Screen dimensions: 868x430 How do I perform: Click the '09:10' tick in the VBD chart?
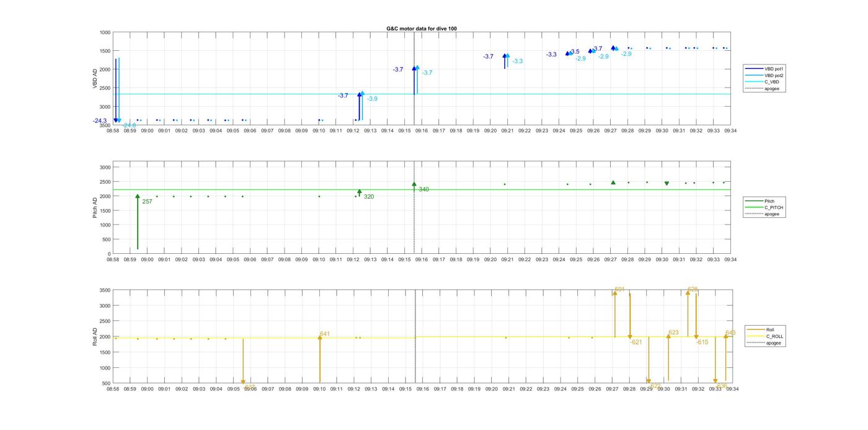[x=319, y=130]
